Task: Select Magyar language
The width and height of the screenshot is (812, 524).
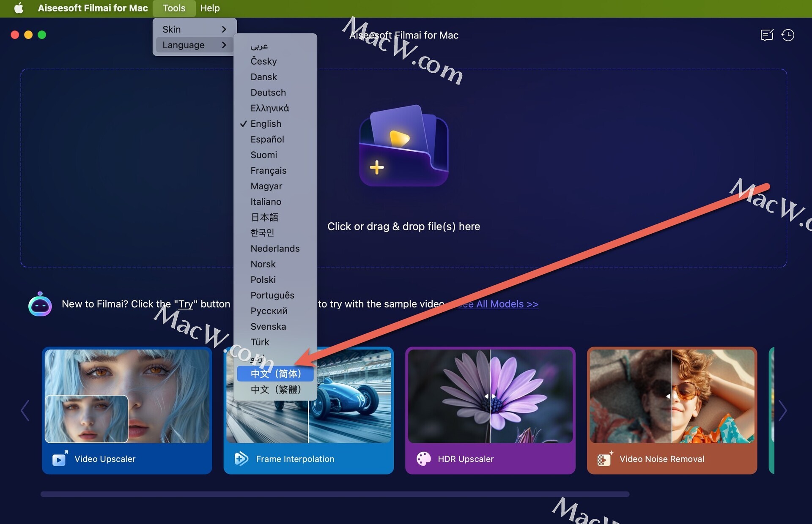Action: pyautogui.click(x=275, y=186)
